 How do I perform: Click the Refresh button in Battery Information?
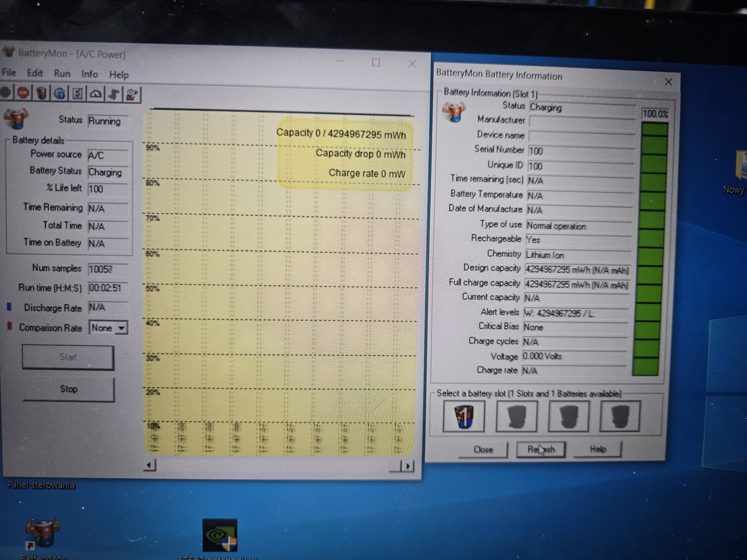541,450
